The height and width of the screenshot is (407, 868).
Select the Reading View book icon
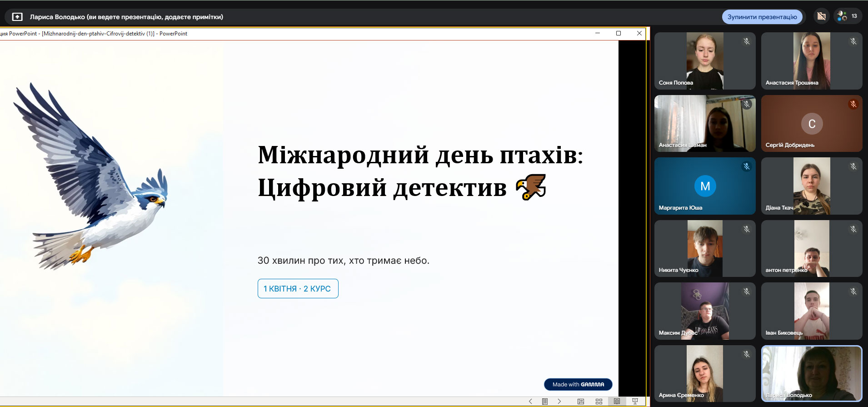[617, 402]
